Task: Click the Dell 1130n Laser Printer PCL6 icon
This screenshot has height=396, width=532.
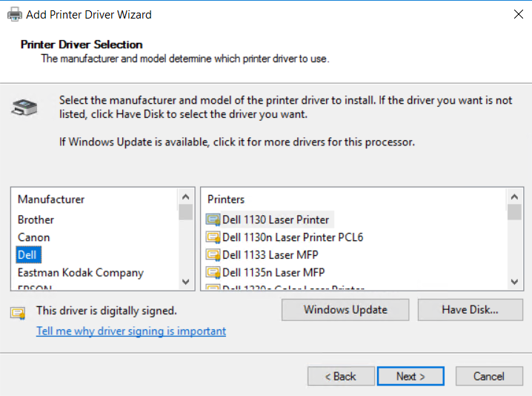Action: [213, 237]
